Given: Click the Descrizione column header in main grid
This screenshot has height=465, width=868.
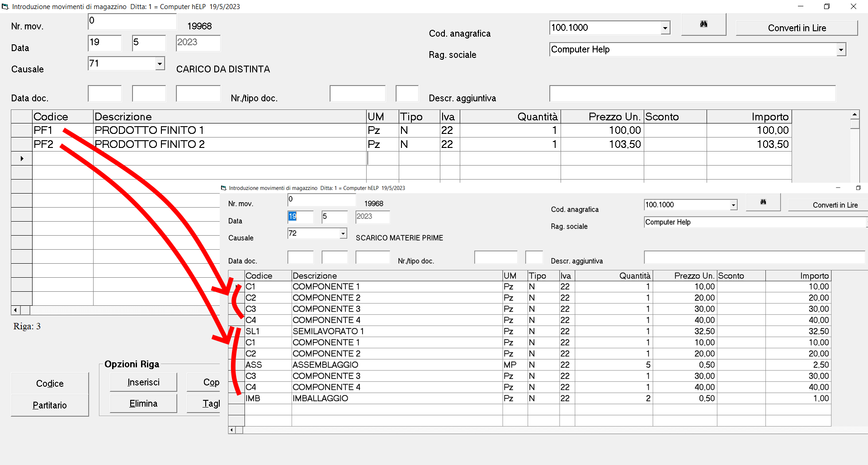Looking at the screenshot, I should (230, 117).
